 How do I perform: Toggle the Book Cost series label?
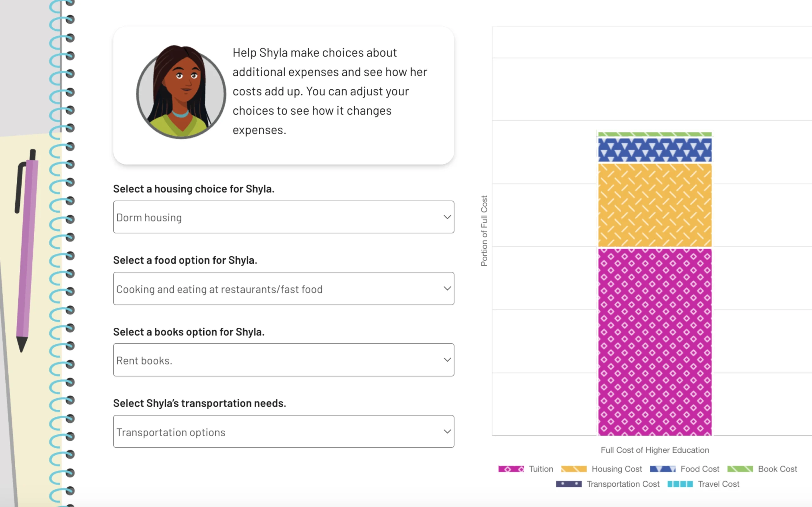pyautogui.click(x=777, y=469)
